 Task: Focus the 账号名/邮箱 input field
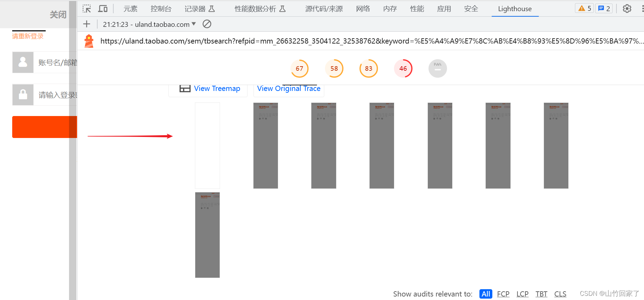coord(55,62)
